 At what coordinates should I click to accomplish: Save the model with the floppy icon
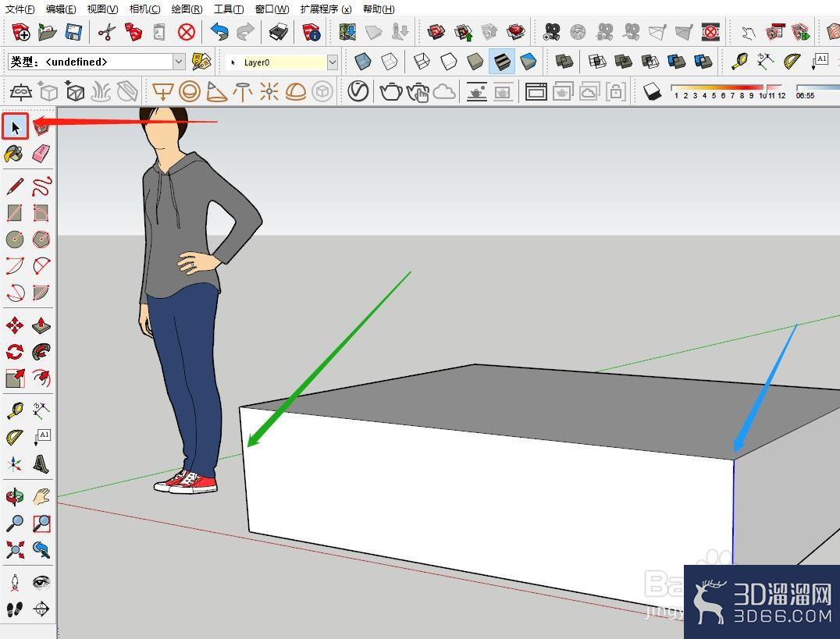73,32
